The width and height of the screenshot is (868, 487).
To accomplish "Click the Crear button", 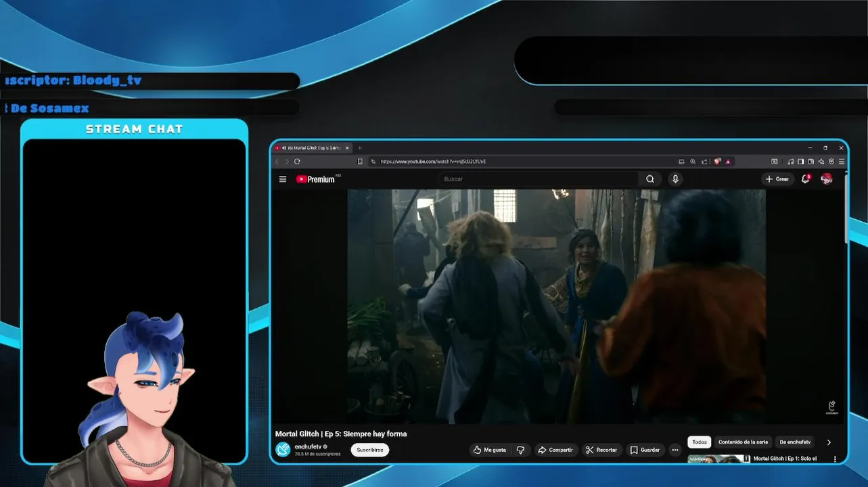I will (777, 179).
